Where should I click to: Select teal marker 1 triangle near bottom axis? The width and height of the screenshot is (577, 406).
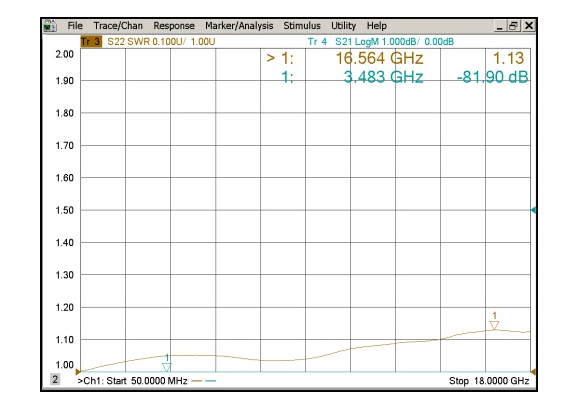tap(167, 367)
